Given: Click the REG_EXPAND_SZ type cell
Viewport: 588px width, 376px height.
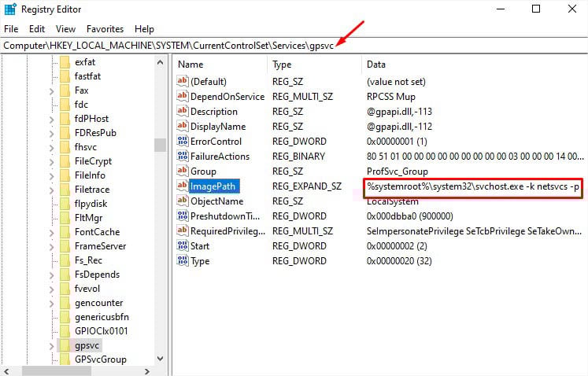Looking at the screenshot, I should [307, 186].
